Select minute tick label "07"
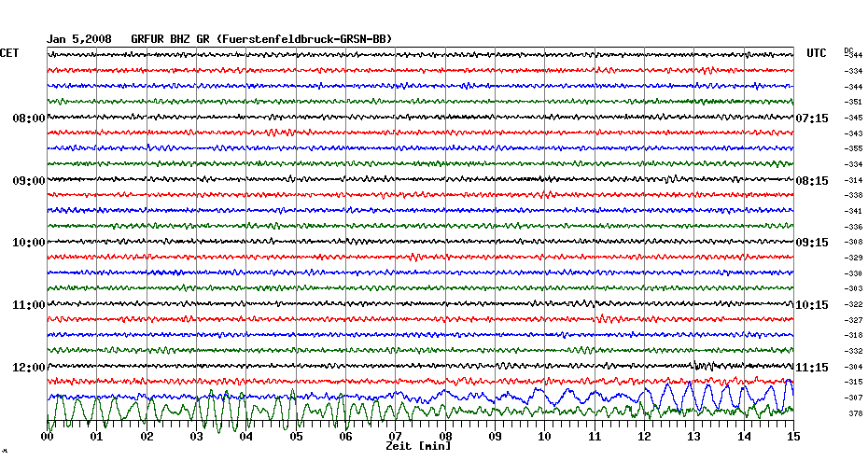 (x=395, y=436)
